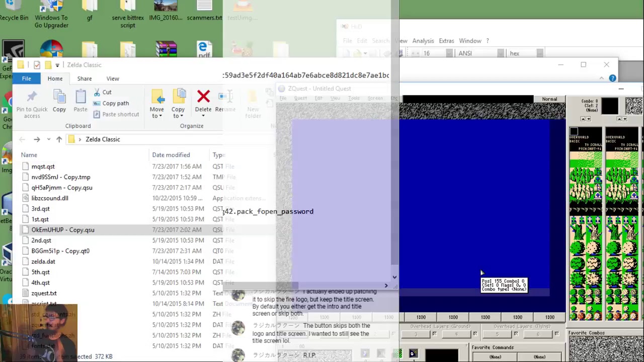This screenshot has height=362, width=644.
Task: Open the Move to folder menu
Action: point(157,105)
